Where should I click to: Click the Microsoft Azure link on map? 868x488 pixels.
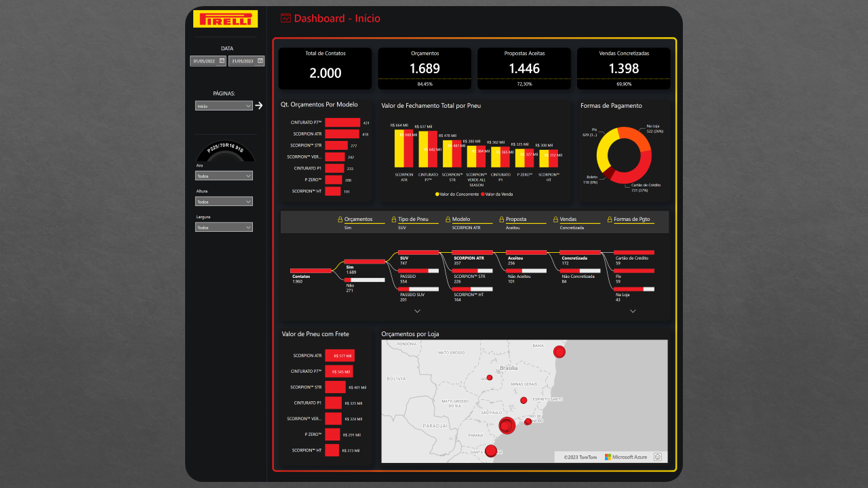626,457
